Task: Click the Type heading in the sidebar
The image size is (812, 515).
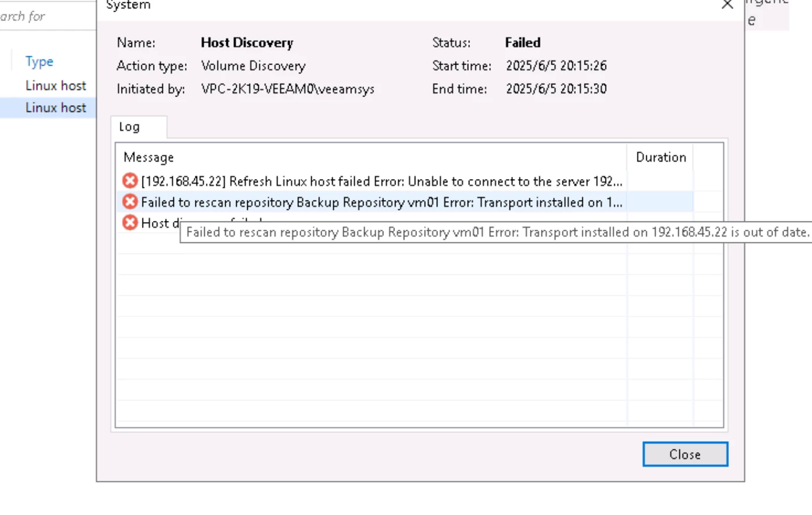Action: [x=39, y=61]
